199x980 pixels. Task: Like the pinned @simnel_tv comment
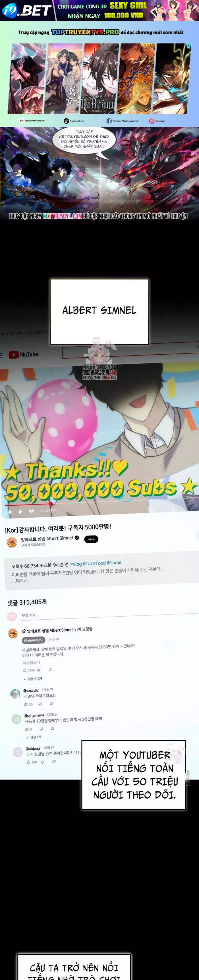pyautogui.click(x=25, y=670)
